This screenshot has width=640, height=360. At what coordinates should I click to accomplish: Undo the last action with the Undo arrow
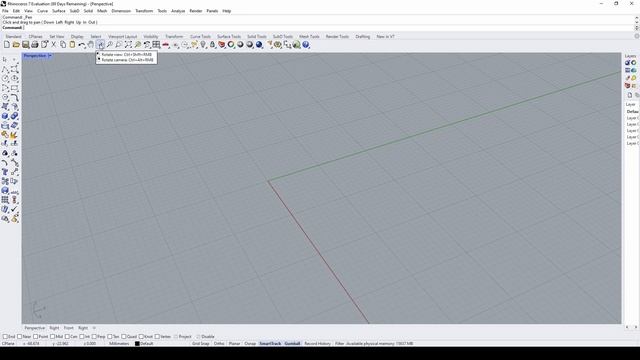point(82,45)
